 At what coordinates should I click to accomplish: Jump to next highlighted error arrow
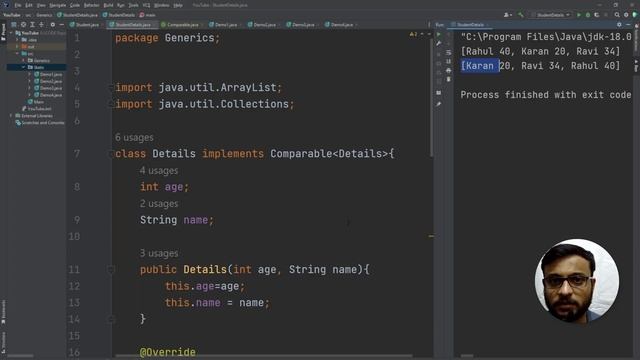coord(428,34)
